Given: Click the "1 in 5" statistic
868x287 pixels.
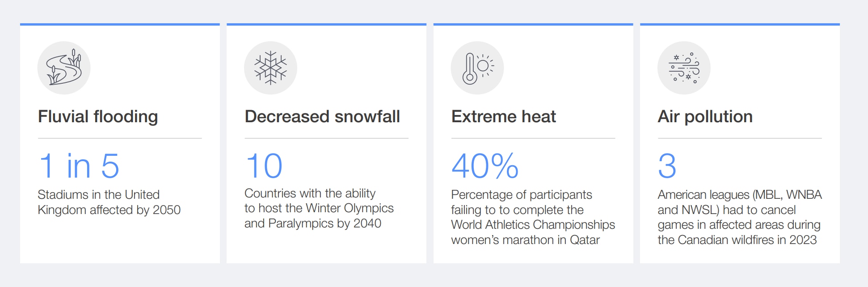Looking at the screenshot, I should tap(79, 166).
